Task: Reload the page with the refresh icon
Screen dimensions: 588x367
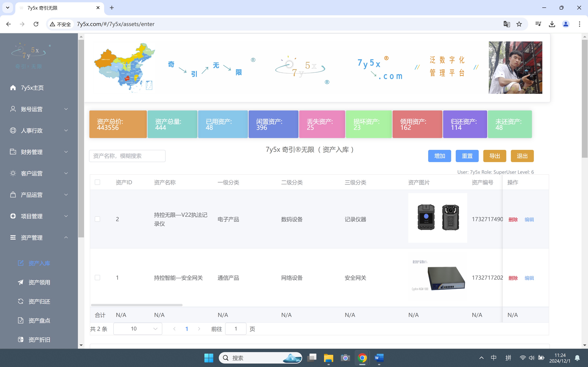Action: point(36,24)
